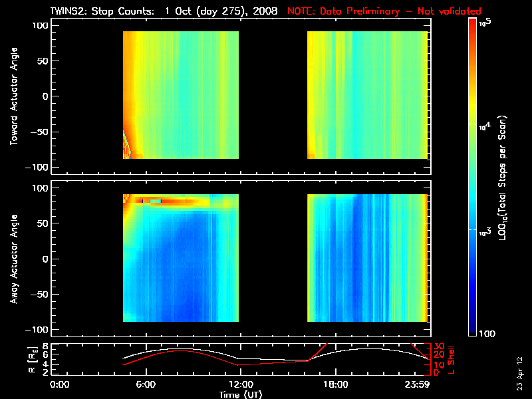Click the dark blue bottom of color bar
Viewport: 532px width, 399px height.
472,330
